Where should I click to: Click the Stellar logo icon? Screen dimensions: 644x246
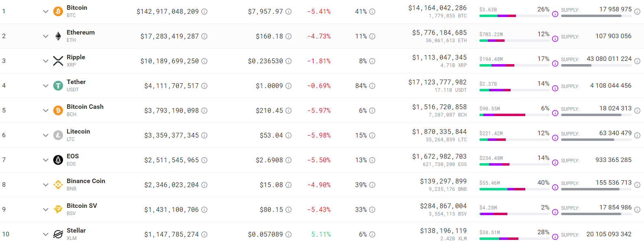tap(58, 234)
